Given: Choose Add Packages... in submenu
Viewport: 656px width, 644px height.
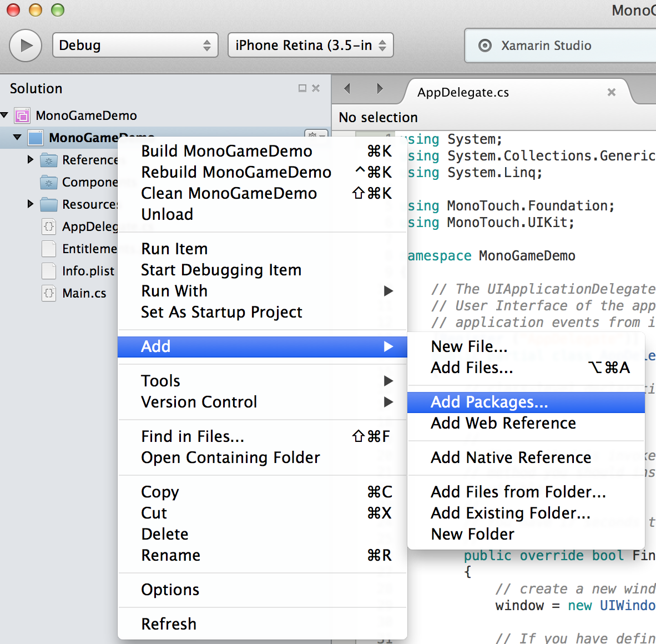Looking at the screenshot, I should 526,402.
